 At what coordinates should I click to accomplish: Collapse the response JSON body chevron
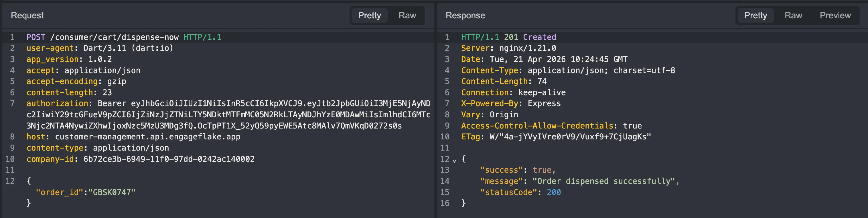coord(454,161)
